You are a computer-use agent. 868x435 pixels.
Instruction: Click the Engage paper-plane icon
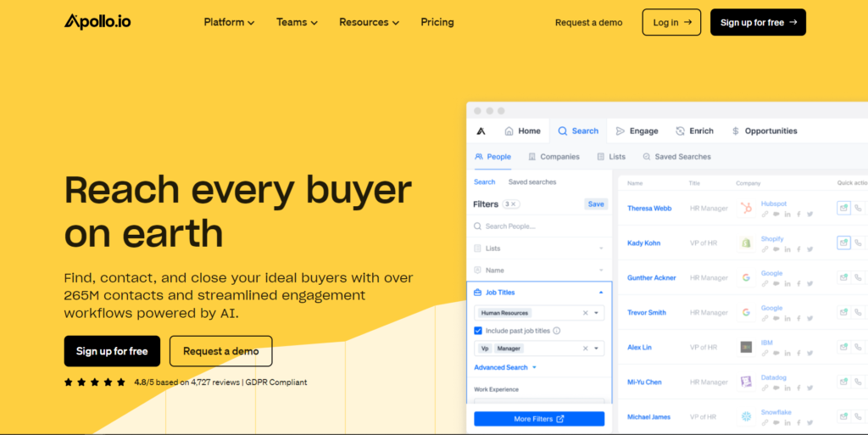click(620, 131)
